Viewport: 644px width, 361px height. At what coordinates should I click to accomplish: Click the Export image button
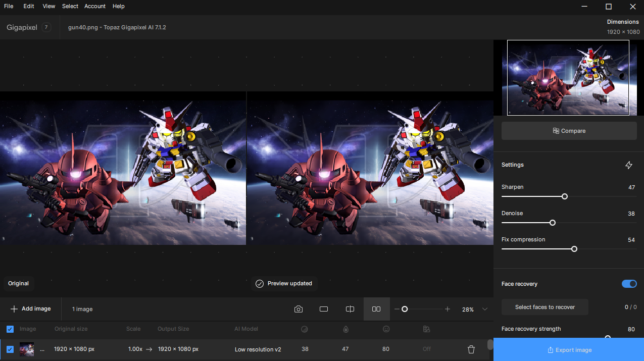569,350
